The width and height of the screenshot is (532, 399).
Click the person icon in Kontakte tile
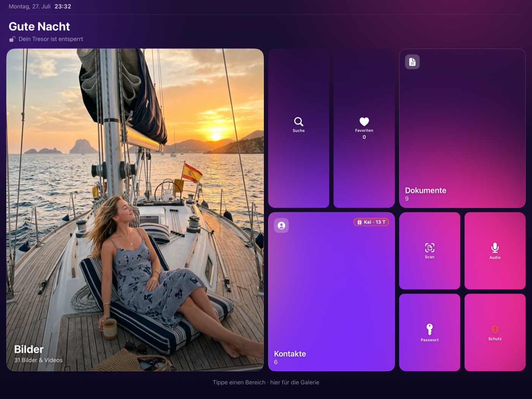click(281, 225)
